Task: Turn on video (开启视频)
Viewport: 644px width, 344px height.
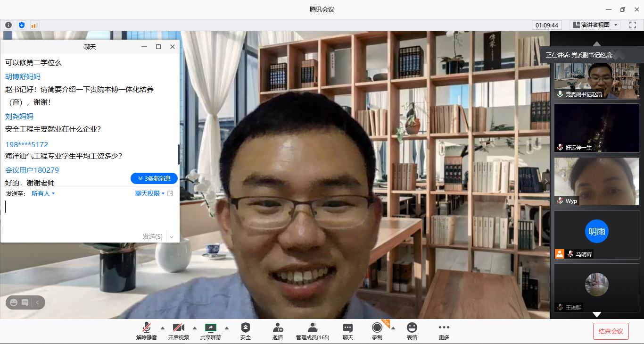Action: tap(178, 331)
